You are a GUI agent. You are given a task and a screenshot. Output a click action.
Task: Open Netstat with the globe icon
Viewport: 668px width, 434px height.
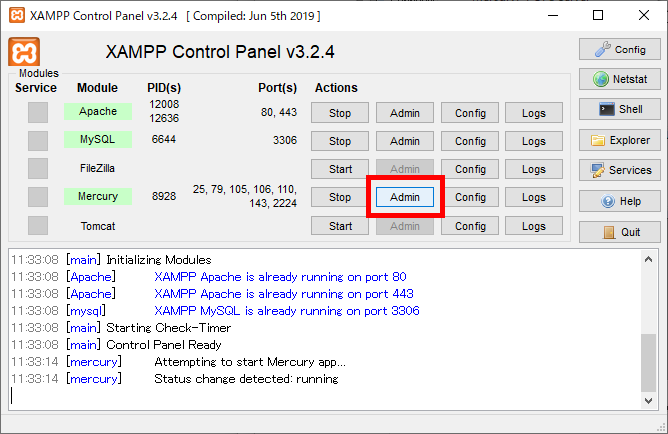point(619,79)
